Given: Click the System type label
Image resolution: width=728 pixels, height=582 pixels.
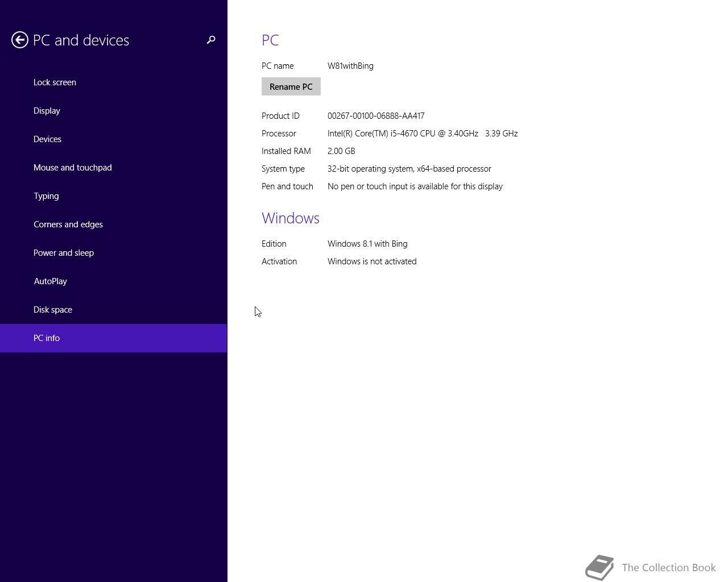Looking at the screenshot, I should [283, 169].
